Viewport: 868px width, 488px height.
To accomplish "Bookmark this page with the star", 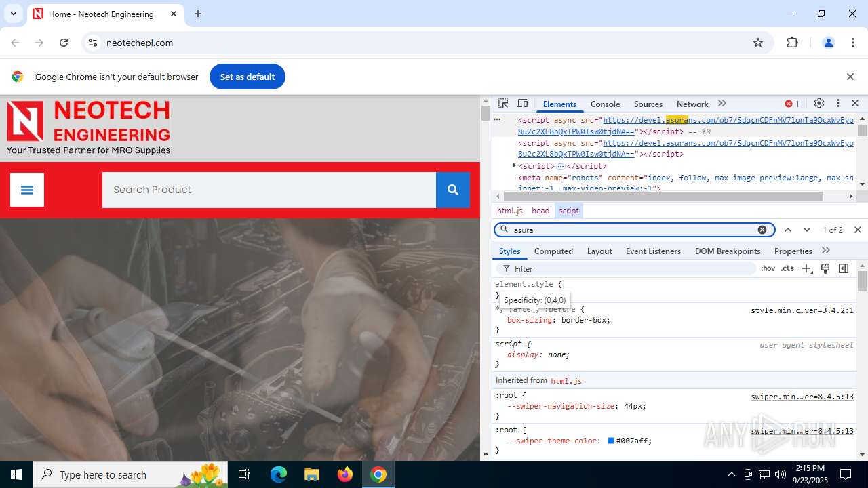I will click(758, 43).
